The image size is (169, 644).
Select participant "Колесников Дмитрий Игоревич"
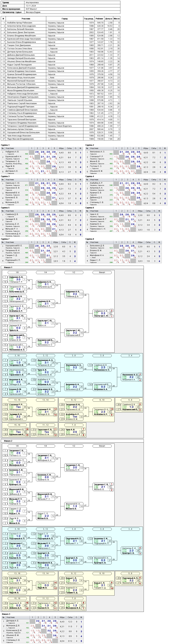(x=21, y=68)
